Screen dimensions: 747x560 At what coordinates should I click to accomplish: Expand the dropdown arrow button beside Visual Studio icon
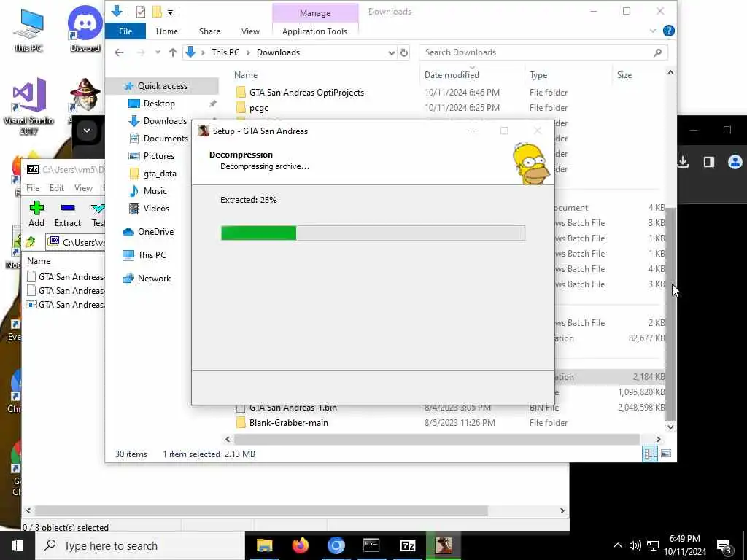87,130
